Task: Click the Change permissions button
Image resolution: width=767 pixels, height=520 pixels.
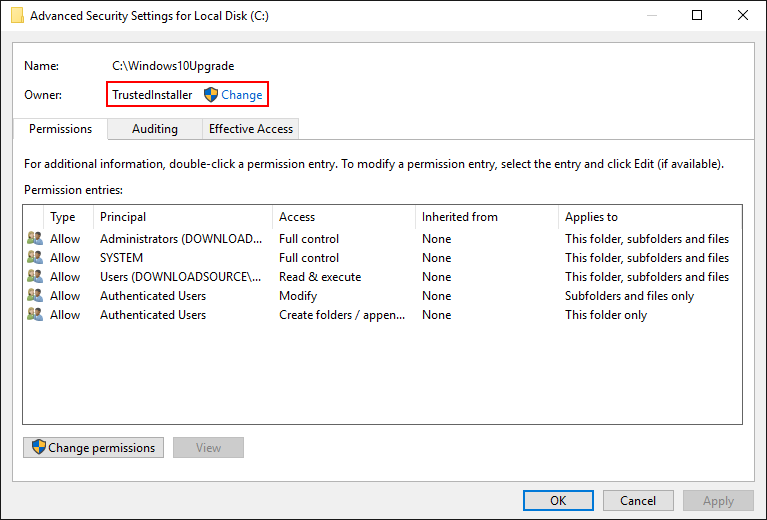Action: pos(93,448)
